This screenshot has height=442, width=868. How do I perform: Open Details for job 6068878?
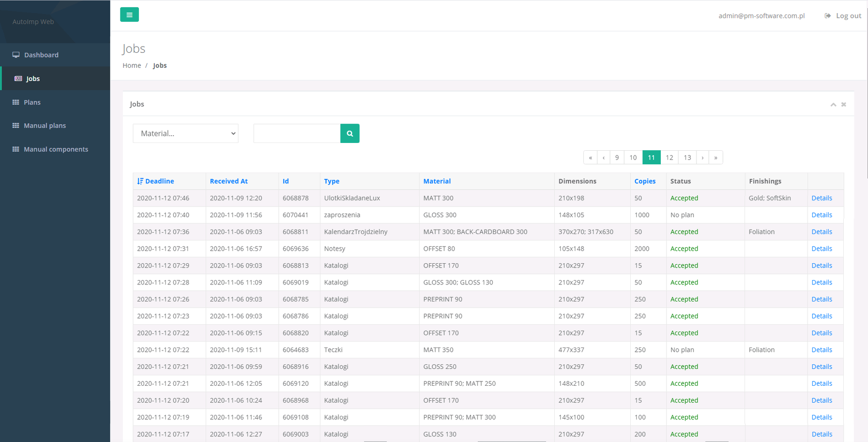pyautogui.click(x=822, y=198)
